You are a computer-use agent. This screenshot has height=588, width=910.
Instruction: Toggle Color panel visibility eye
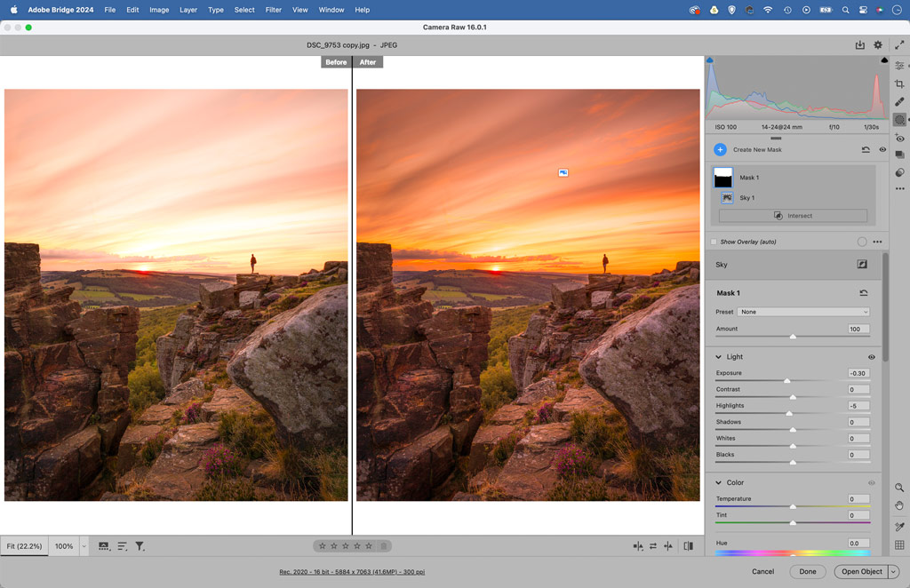[x=871, y=483]
